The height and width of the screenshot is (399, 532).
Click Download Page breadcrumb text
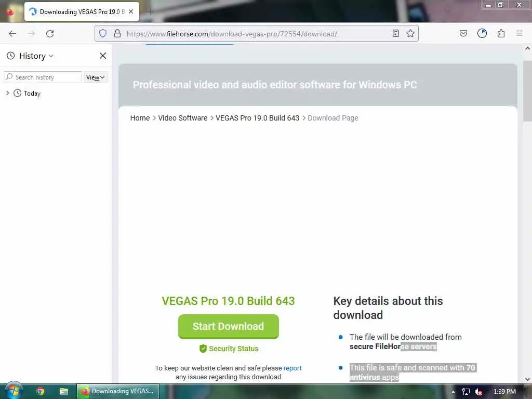[x=333, y=118]
